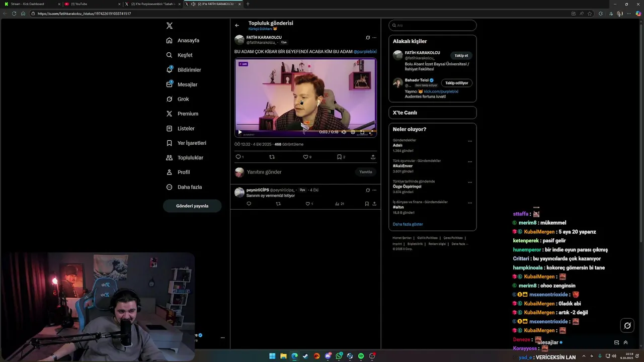Click the Ara search box
Viewport: 644px width, 362px height.
(x=433, y=25)
